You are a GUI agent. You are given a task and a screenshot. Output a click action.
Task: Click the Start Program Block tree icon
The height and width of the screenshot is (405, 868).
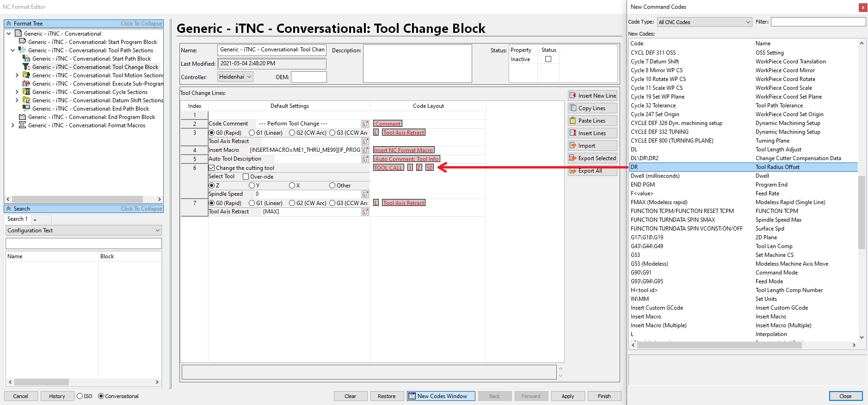point(22,42)
